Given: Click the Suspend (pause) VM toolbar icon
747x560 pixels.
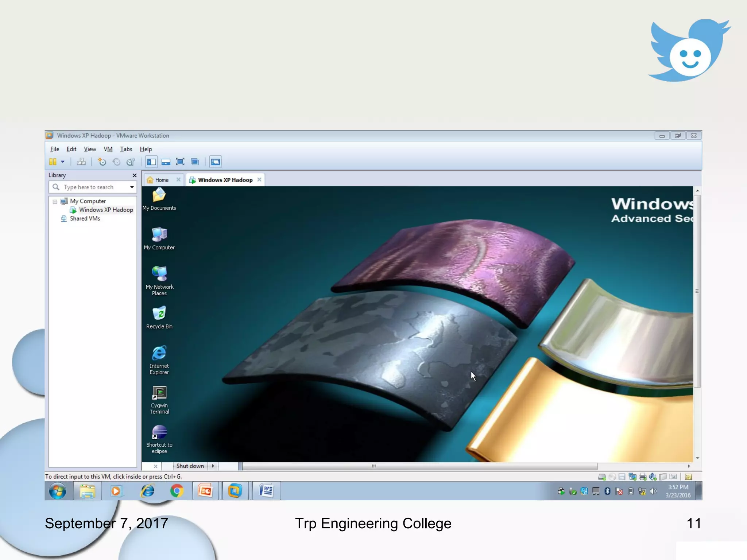Looking at the screenshot, I should pyautogui.click(x=53, y=162).
